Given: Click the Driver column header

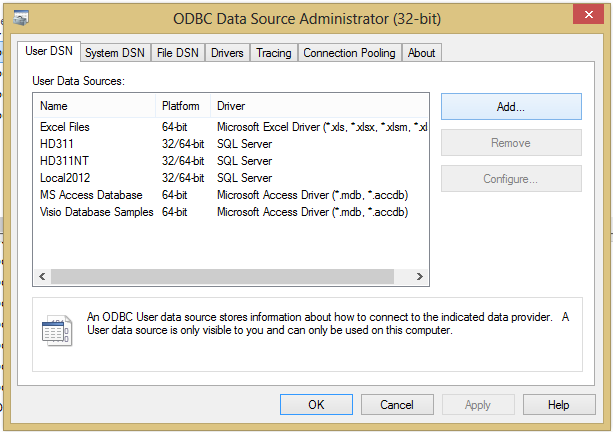Looking at the screenshot, I should coord(318,106).
